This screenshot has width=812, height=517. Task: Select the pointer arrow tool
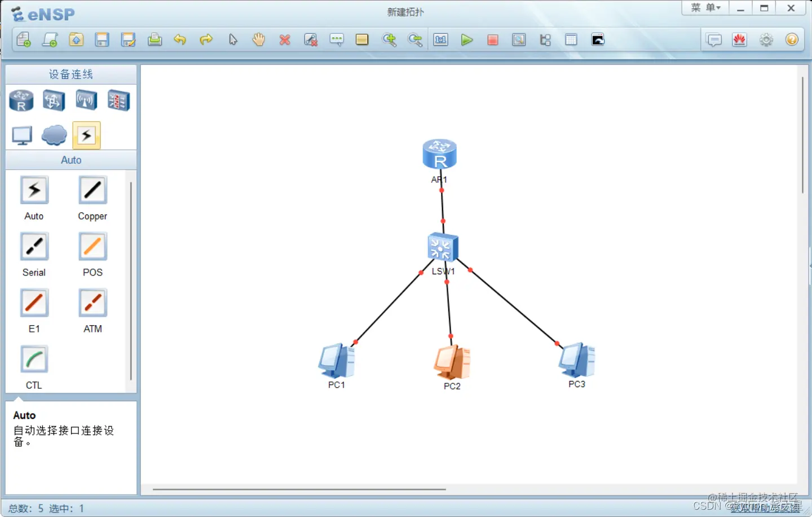click(x=233, y=40)
